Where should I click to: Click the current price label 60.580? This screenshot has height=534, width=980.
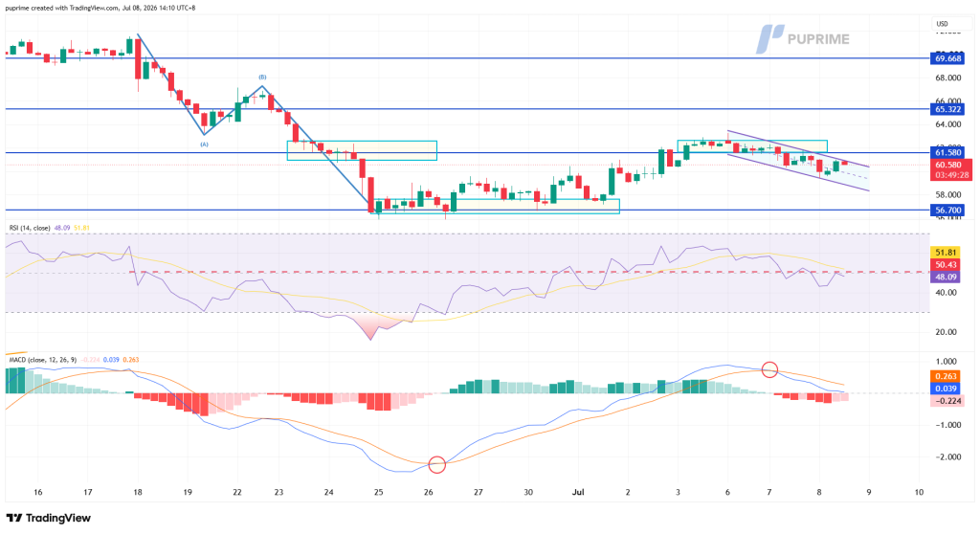pos(950,165)
